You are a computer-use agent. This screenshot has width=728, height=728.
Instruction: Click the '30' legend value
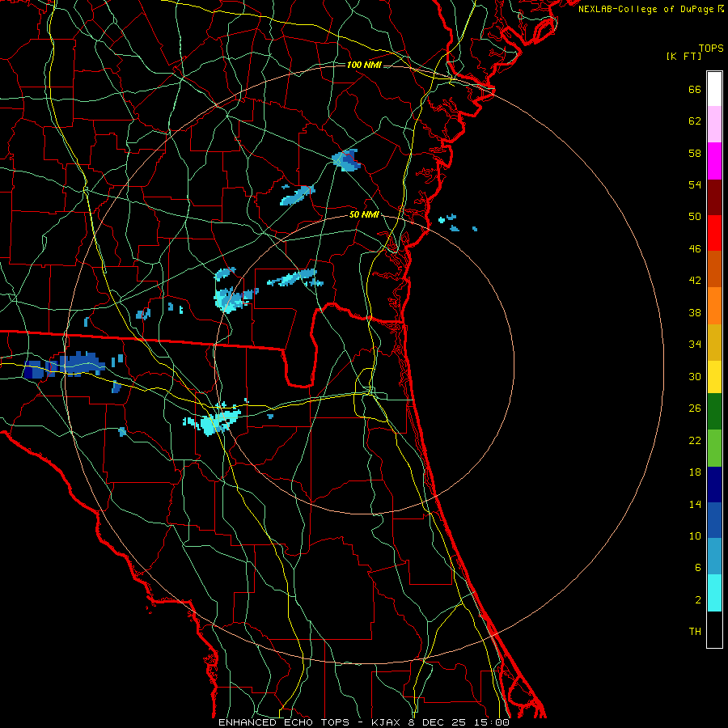[x=695, y=376]
